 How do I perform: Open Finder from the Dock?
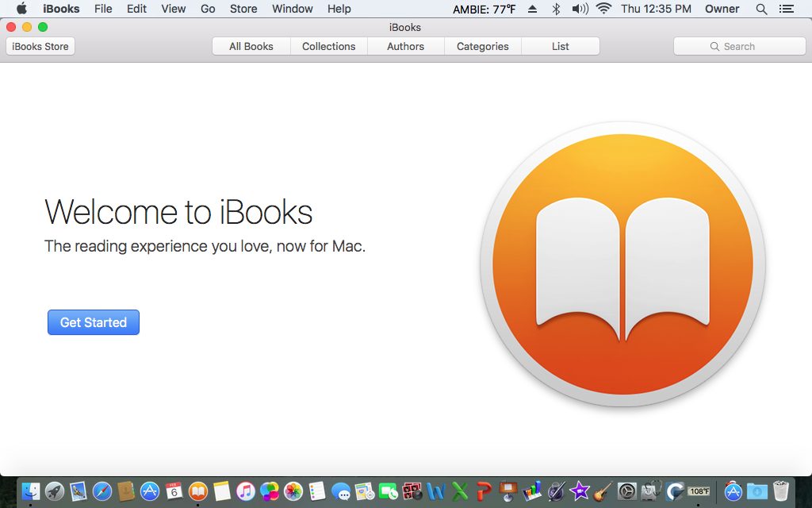[31, 491]
